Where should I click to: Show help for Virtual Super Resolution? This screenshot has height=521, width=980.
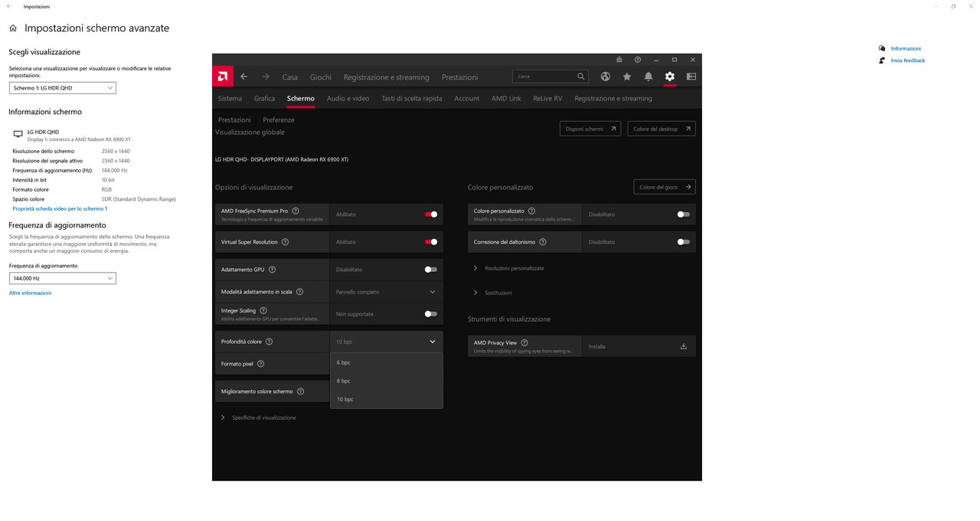(x=286, y=242)
